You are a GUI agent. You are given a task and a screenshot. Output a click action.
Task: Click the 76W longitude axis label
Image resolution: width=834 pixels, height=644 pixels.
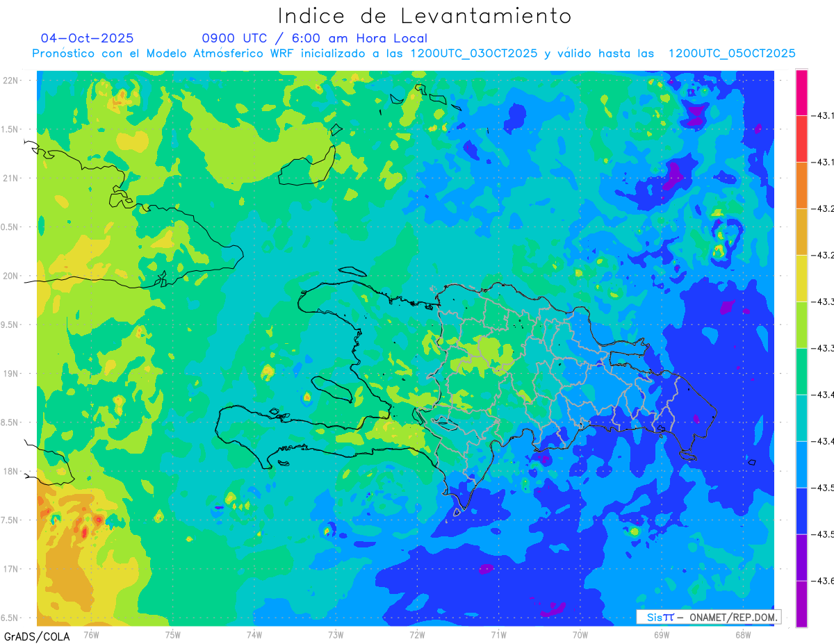click(91, 634)
